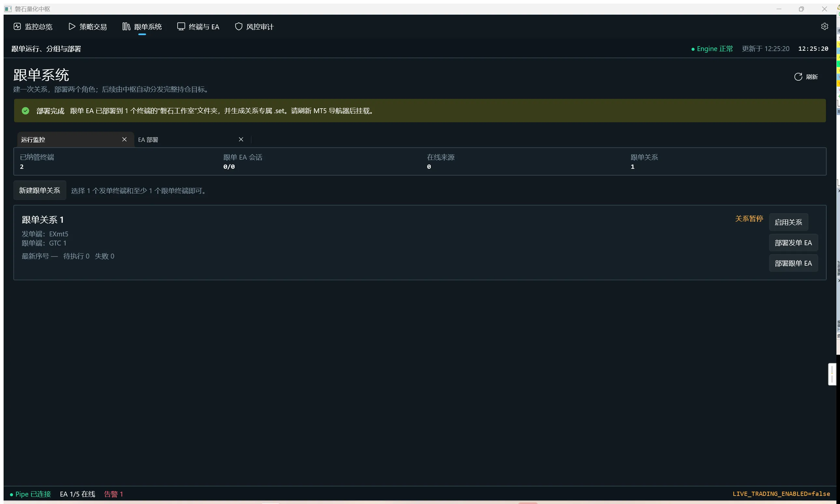Screen dimensions: 840x504
Task: Click the green check icon in 部署完成 banner
Action: 25,111
